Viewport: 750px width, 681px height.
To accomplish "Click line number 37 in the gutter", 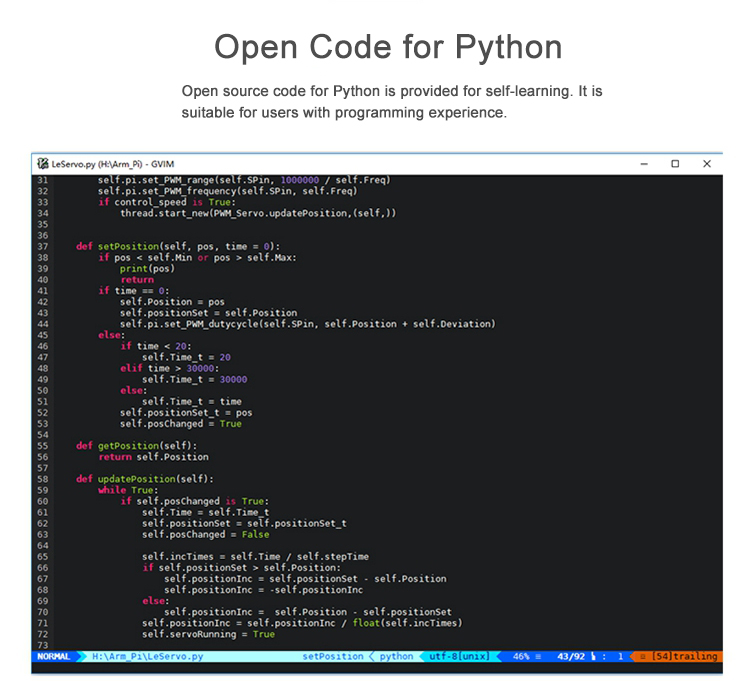I will [x=42, y=246].
